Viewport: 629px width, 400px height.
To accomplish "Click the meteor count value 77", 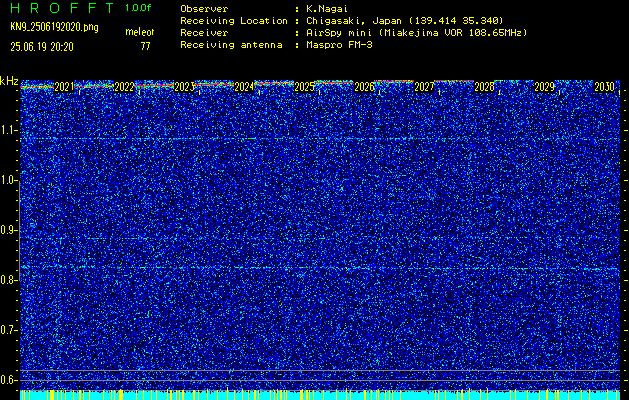I will 145,47.
